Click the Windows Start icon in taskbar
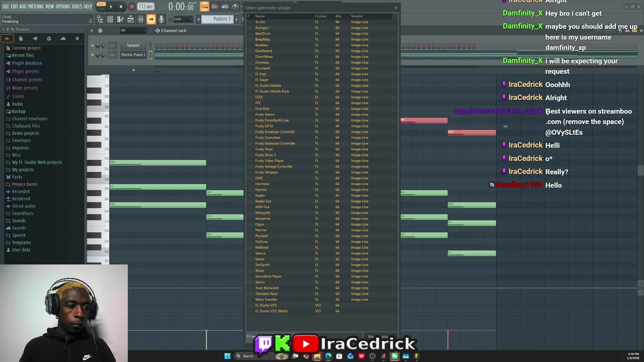The image size is (644, 362). [227, 356]
